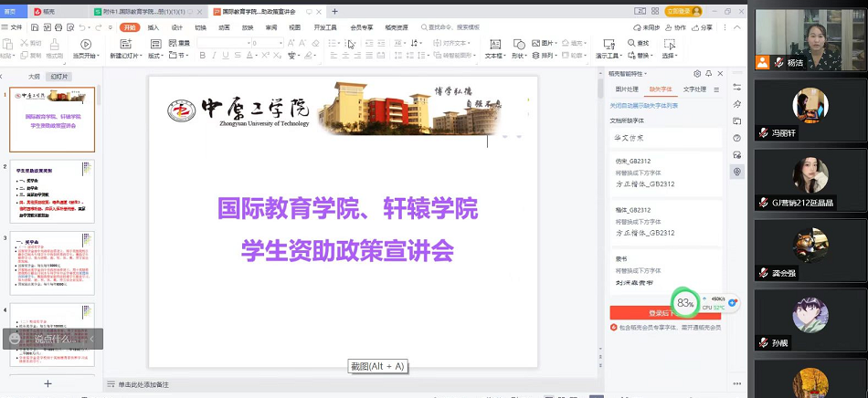
Task: Click the increase font size icon
Action: pyautogui.click(x=291, y=43)
